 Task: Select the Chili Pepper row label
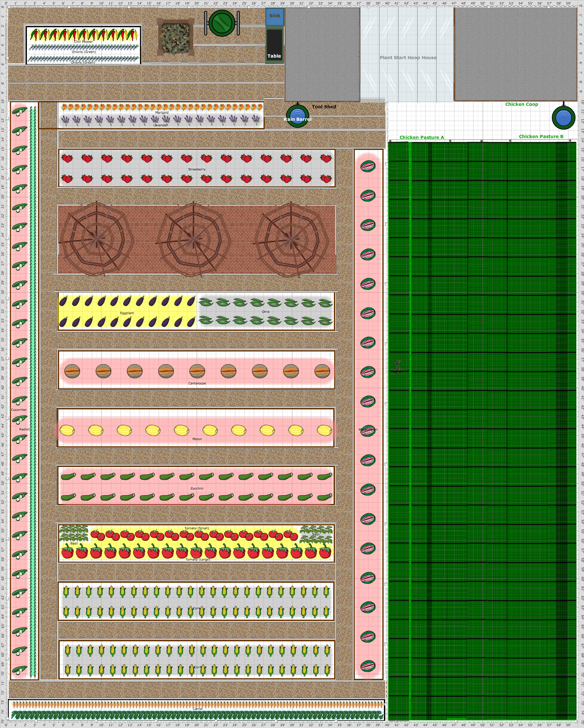click(x=83, y=42)
